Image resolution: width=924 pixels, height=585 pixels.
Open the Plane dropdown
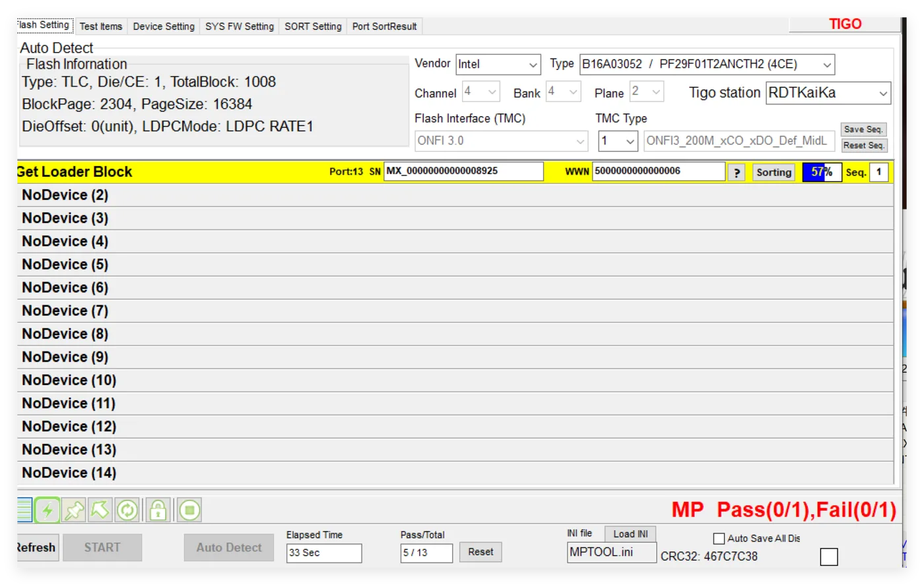[646, 92]
